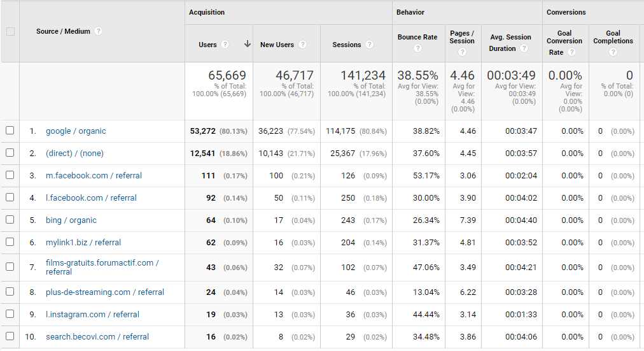Toggle sort arrow on Users column
The image size is (644, 351).
(248, 44)
